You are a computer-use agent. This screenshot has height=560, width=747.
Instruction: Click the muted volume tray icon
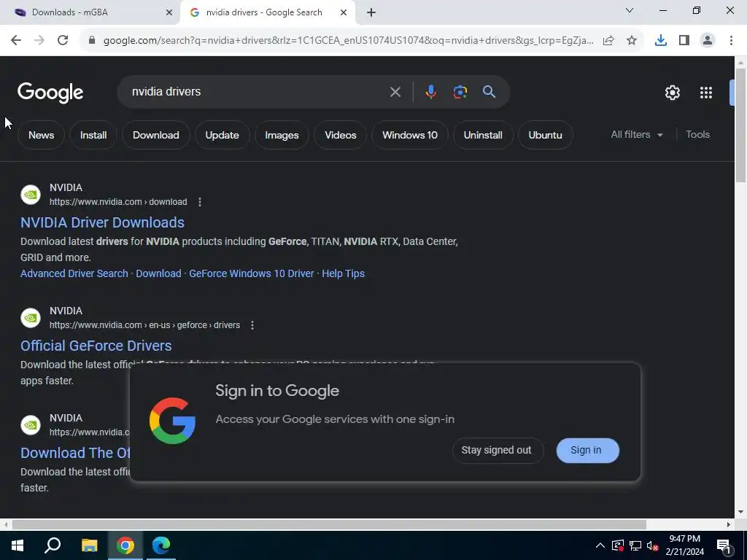[652, 545]
